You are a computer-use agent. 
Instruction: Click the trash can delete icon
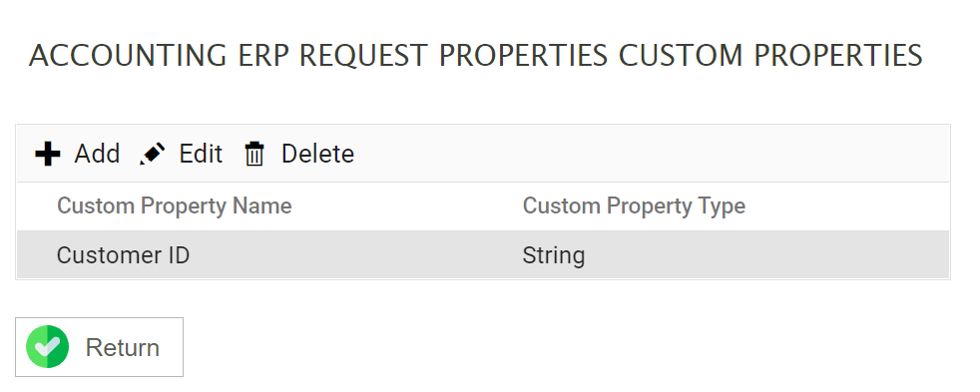[254, 154]
